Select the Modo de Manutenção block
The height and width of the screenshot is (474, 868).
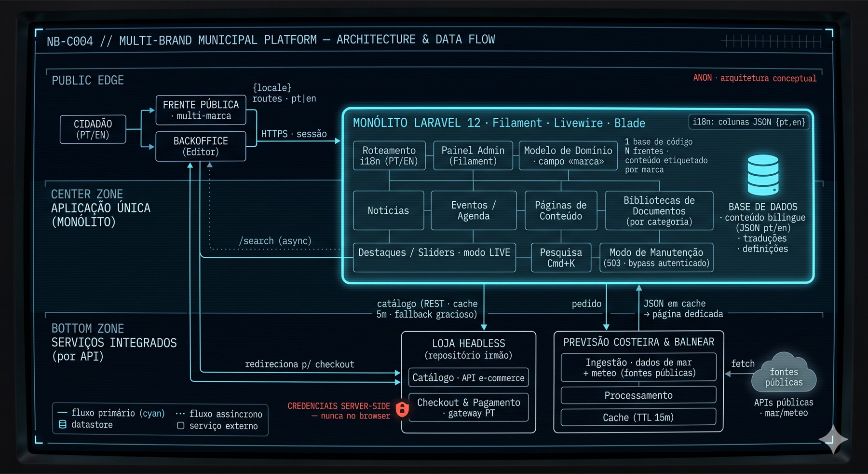pos(656,258)
